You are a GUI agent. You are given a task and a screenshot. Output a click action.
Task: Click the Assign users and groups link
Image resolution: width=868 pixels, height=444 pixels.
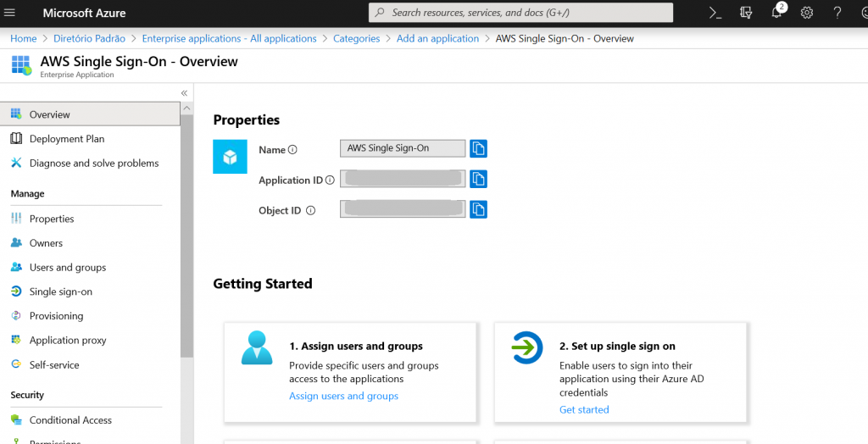[344, 396]
